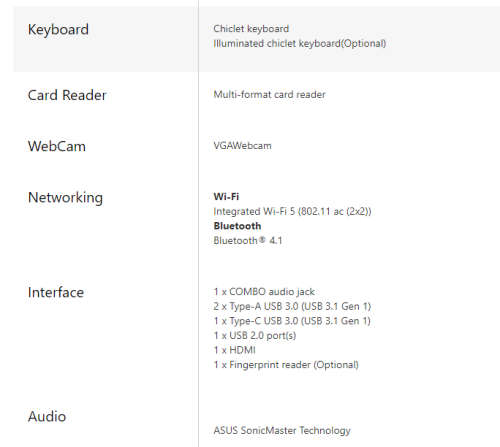Click the Chiclet keyboard text
Screen dimensions: 500x447
click(251, 29)
